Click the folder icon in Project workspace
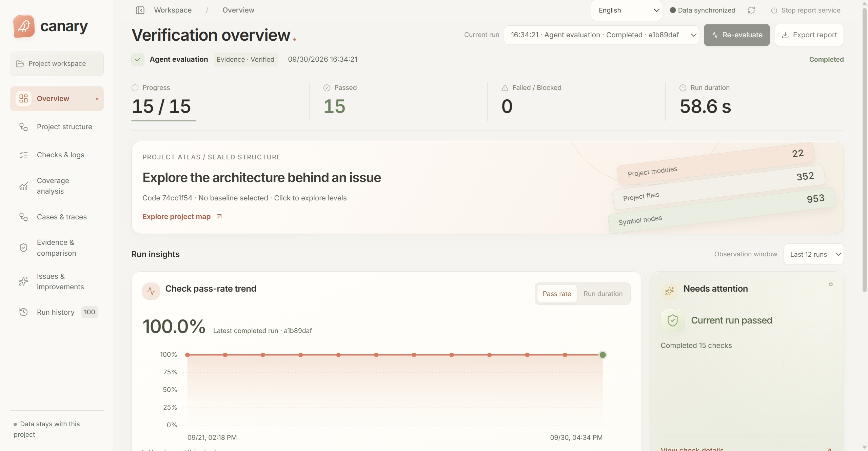This screenshot has width=868, height=451. click(20, 64)
